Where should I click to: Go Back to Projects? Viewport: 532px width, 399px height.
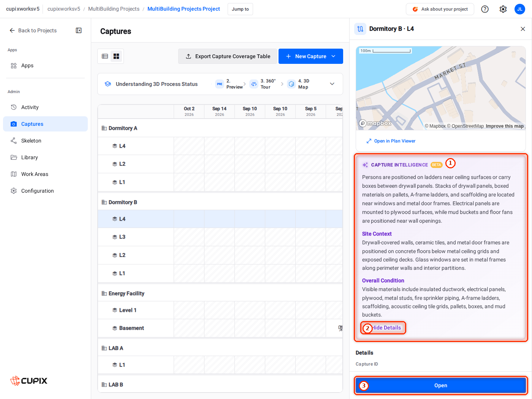33,30
